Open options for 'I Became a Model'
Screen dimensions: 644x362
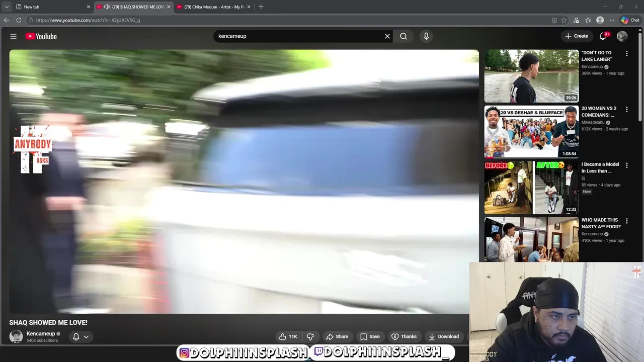point(626,165)
